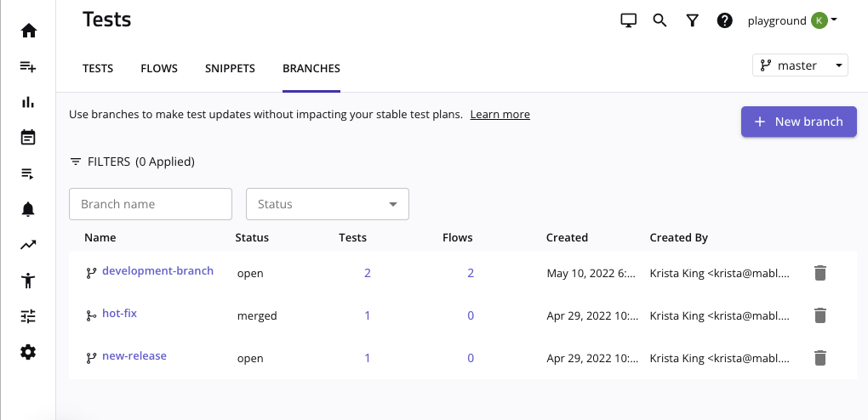868x420 pixels.
Task: Expand the Status filter dropdown
Action: [328, 204]
